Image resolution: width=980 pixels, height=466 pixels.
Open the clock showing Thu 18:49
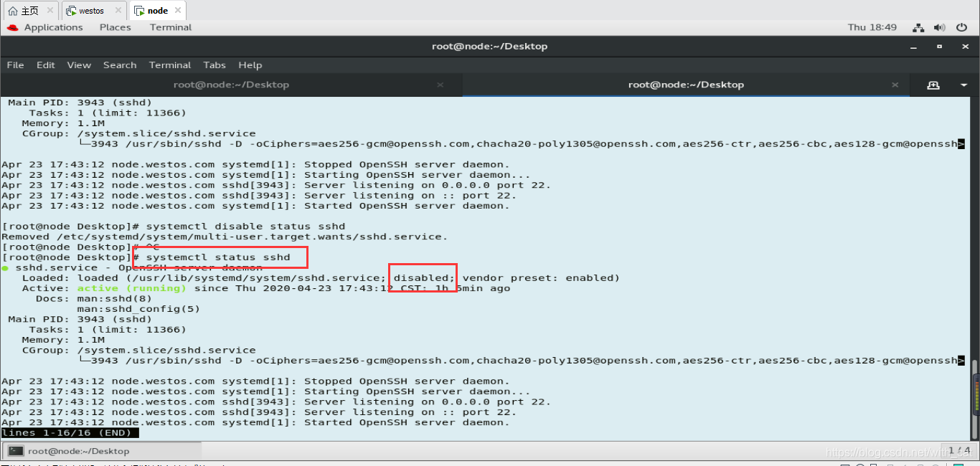[x=872, y=27]
